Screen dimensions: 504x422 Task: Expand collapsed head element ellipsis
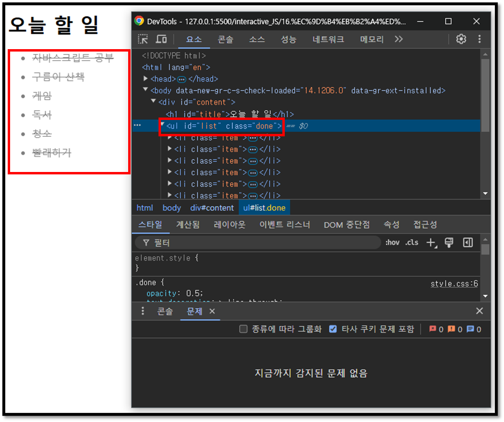(182, 79)
